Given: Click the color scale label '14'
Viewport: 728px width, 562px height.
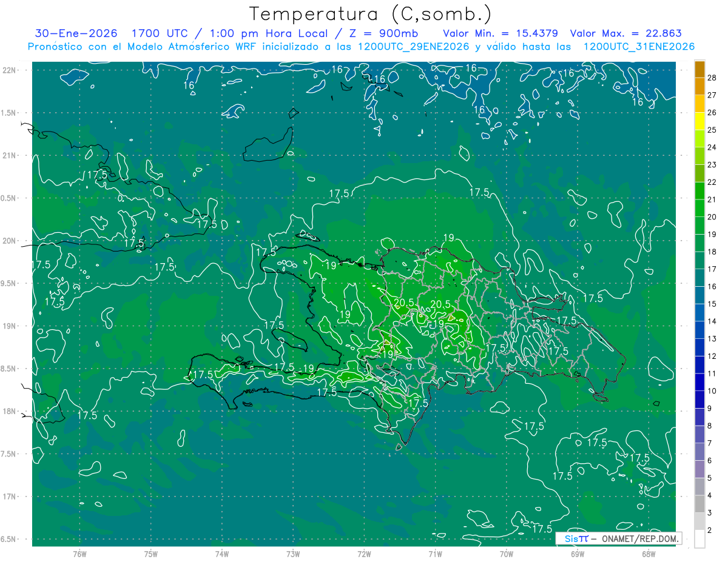Looking at the screenshot, I should 712,321.
